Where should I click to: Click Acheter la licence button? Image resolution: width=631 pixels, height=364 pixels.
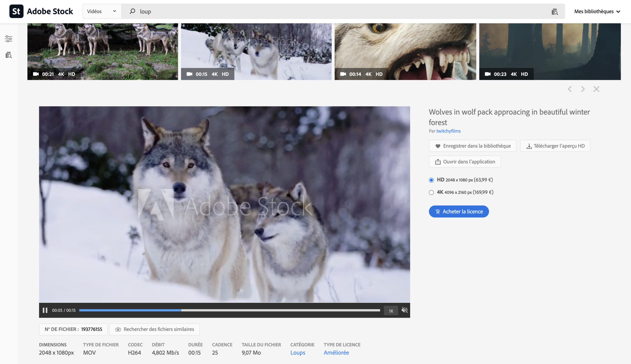[x=459, y=211]
